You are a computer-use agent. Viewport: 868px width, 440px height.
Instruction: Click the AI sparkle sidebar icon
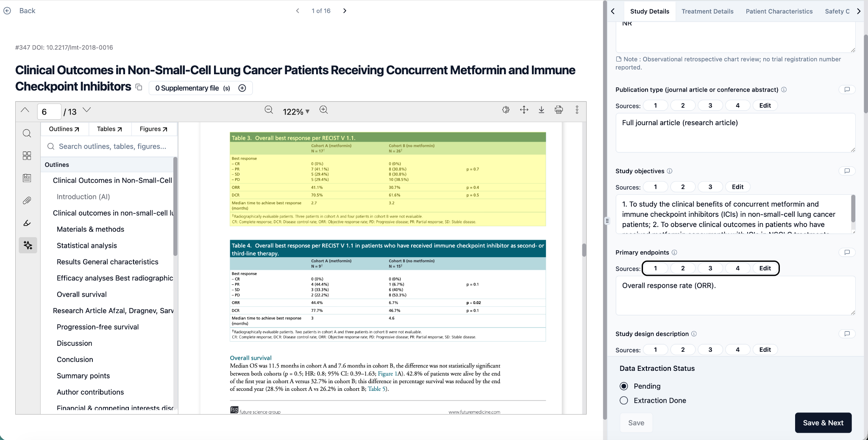coord(28,245)
